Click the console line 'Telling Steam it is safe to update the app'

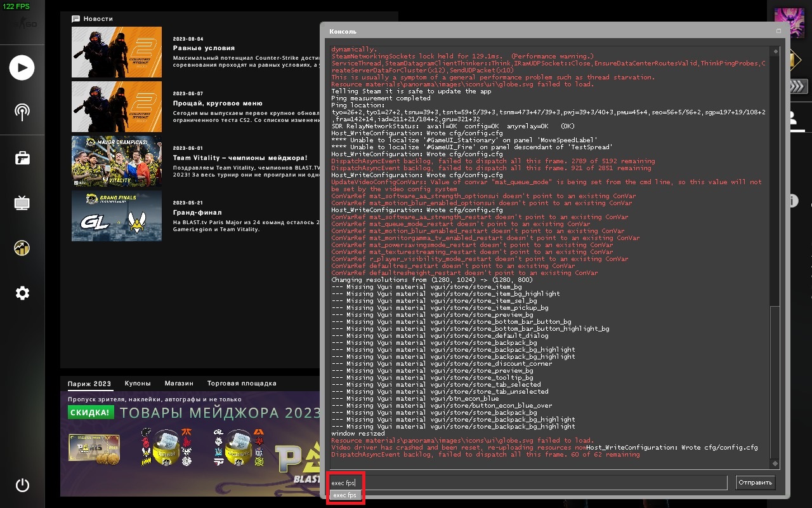coord(411,91)
